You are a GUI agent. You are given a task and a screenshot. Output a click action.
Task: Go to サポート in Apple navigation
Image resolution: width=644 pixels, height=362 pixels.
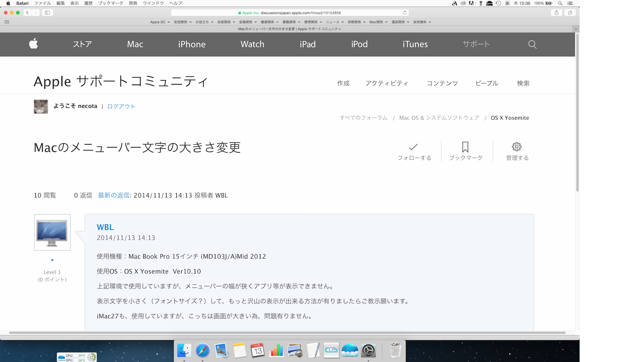(x=476, y=44)
